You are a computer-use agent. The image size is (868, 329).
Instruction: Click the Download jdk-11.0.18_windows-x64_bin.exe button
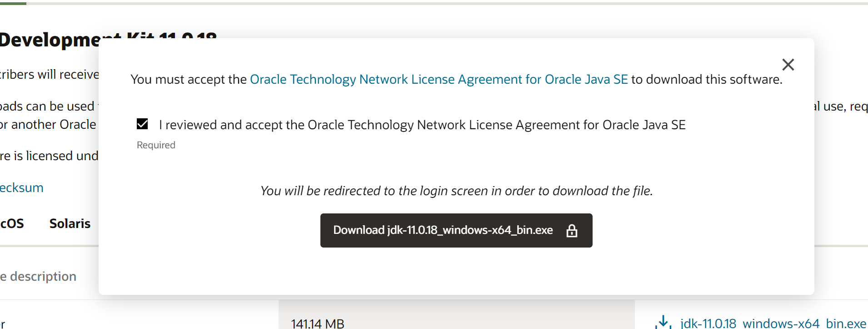click(x=456, y=230)
